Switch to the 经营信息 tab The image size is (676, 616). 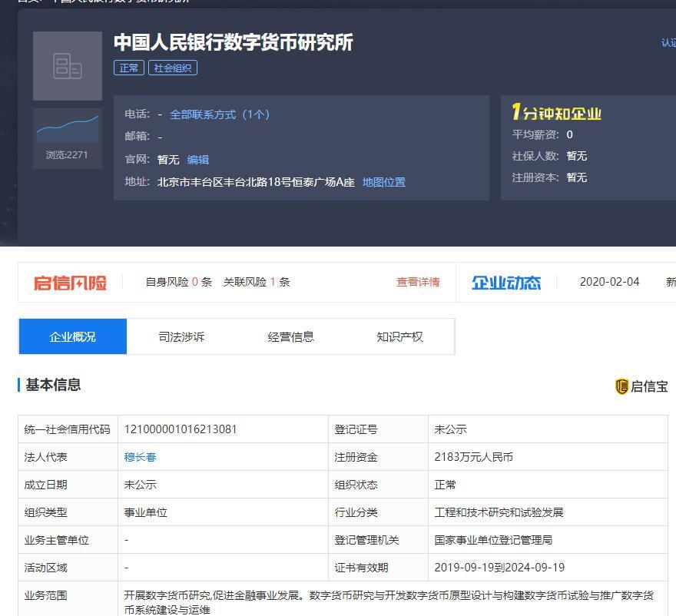point(290,336)
